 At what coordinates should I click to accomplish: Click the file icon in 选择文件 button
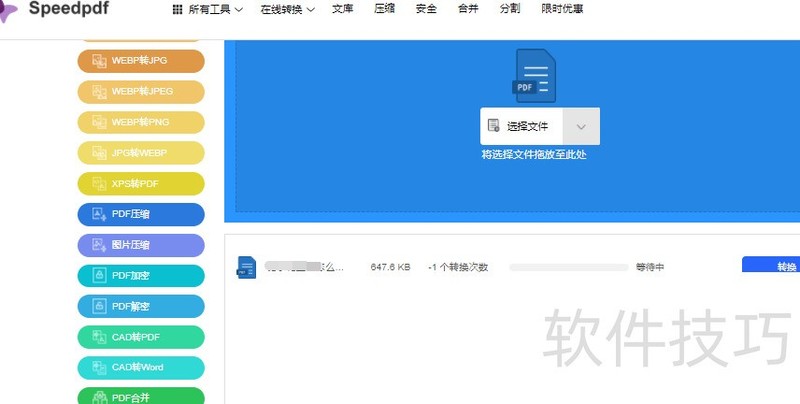tap(493, 125)
